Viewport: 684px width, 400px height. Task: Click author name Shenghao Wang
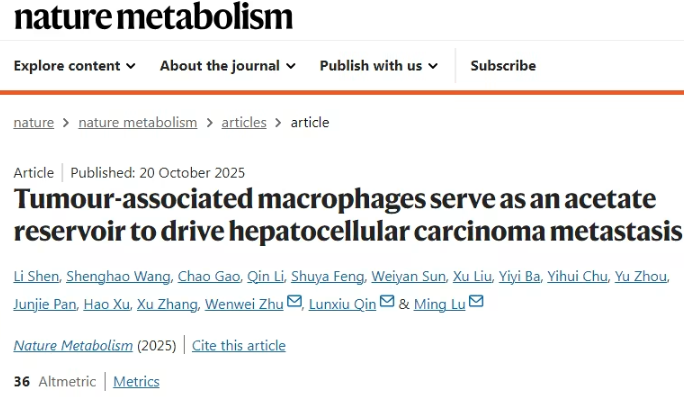tap(118, 277)
